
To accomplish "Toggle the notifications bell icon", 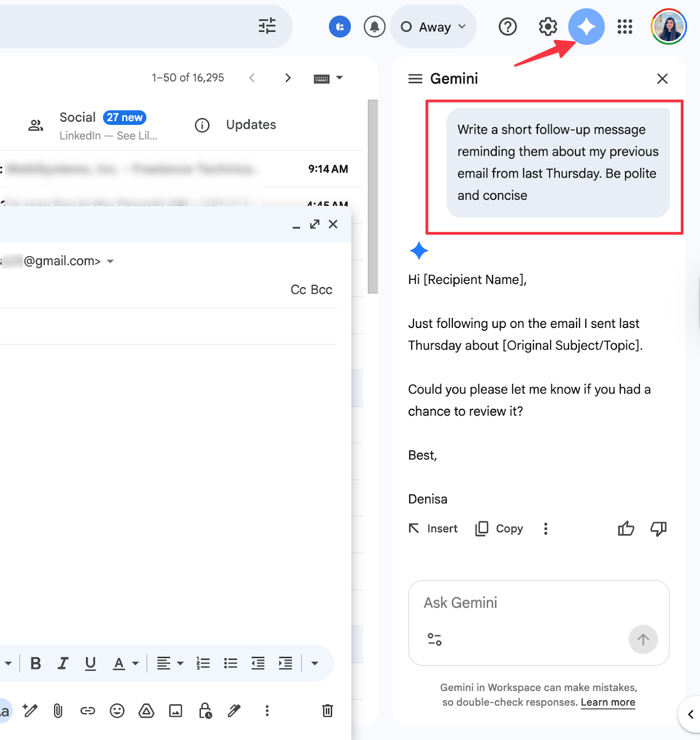I will point(374,26).
